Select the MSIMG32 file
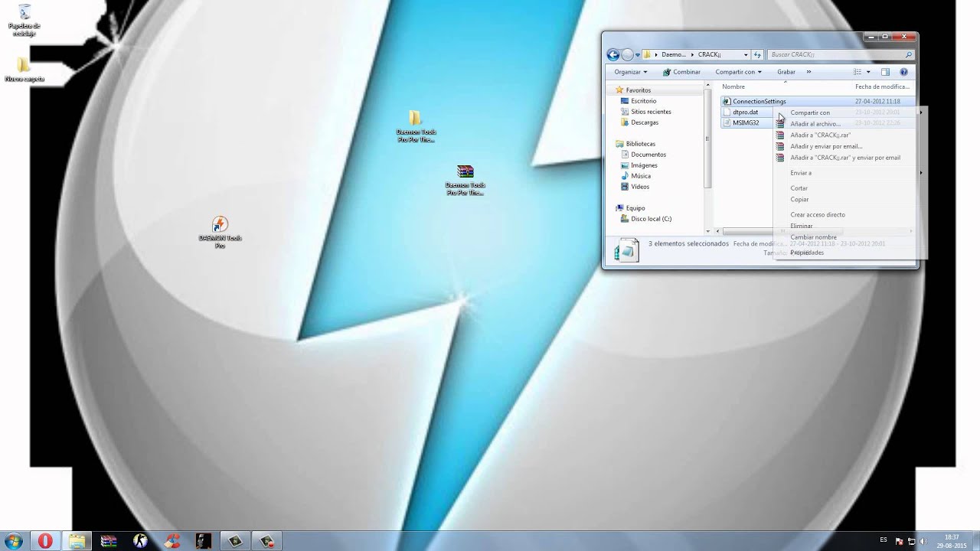Viewport: 980px width, 551px height. 746,122
